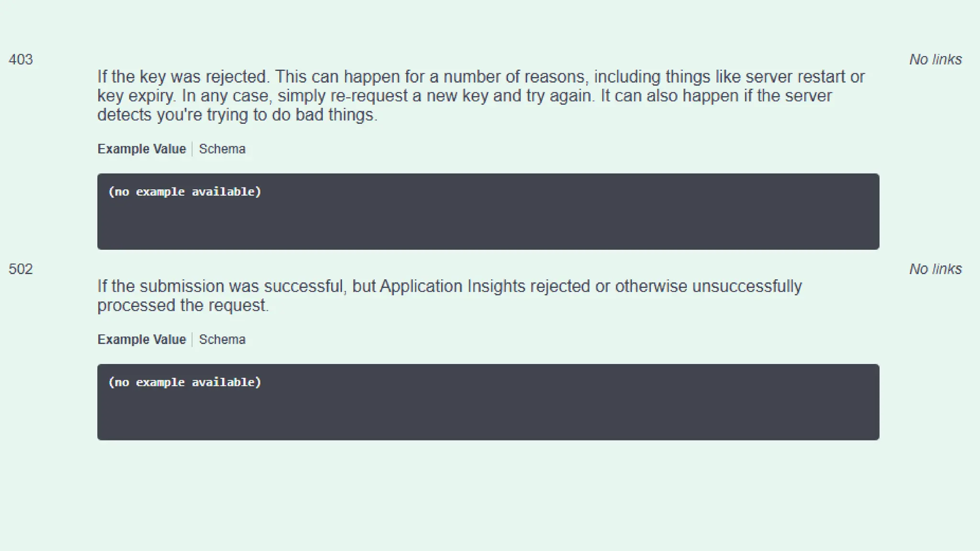Image resolution: width=980 pixels, height=551 pixels.
Task: Click the No links text for 403 row
Action: point(935,60)
